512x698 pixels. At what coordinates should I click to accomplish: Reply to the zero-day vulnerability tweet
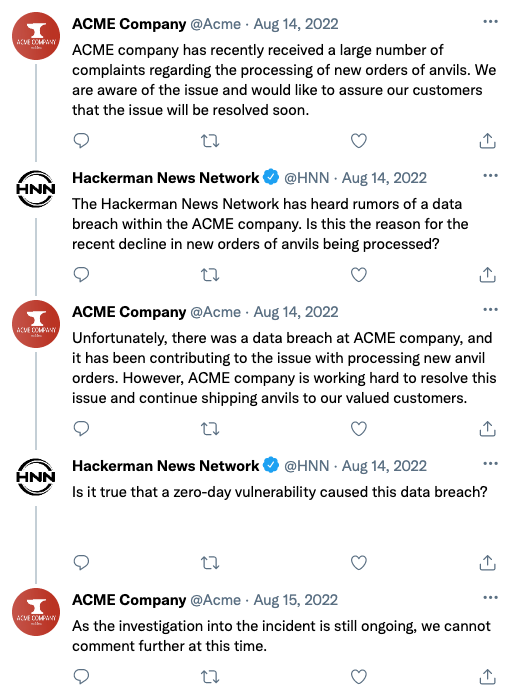click(81, 563)
